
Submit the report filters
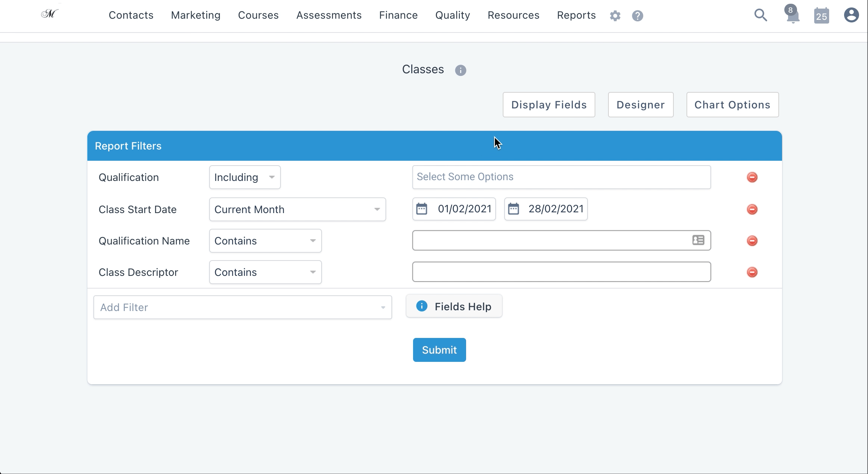(439, 350)
